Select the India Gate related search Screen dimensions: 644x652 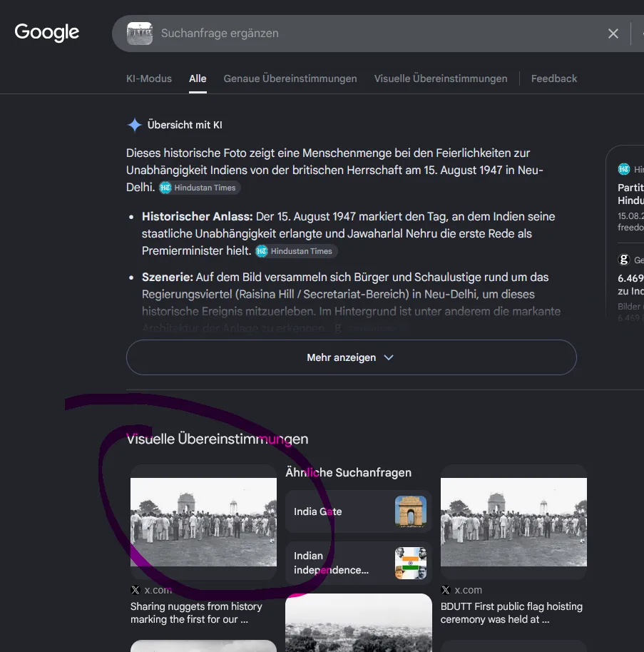359,511
